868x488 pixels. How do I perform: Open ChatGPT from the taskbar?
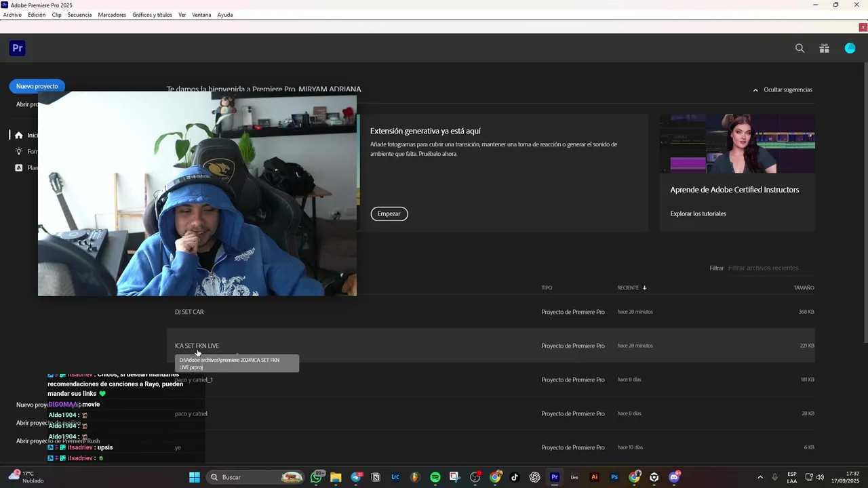tap(534, 477)
